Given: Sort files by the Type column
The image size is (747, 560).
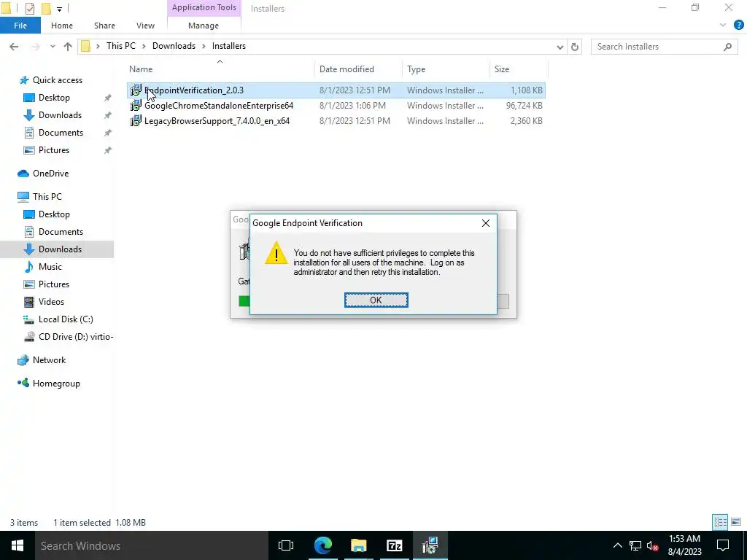Looking at the screenshot, I should click(x=416, y=69).
